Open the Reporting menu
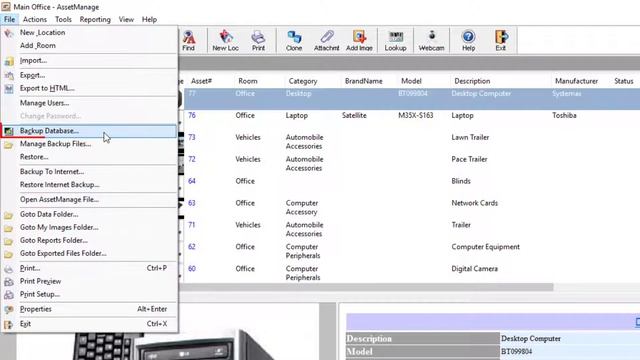640x360 pixels. click(95, 19)
